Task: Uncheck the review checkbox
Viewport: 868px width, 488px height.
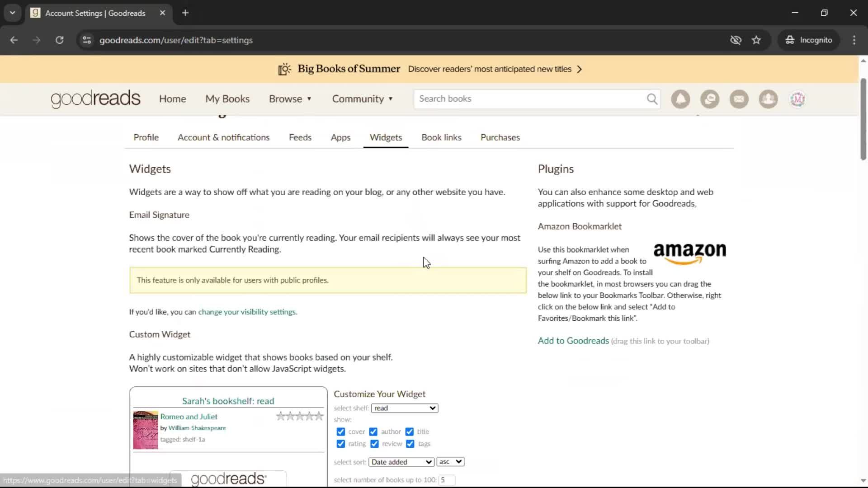Action: coord(374,444)
